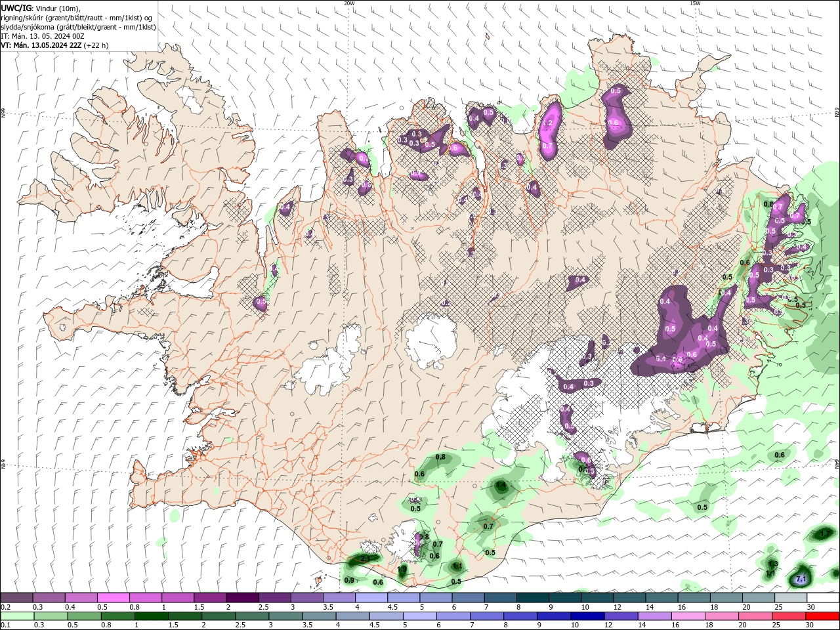Screen dimensions: 840x630
Task: Click the '1.4' rain value in the south
Action: pos(501,486)
